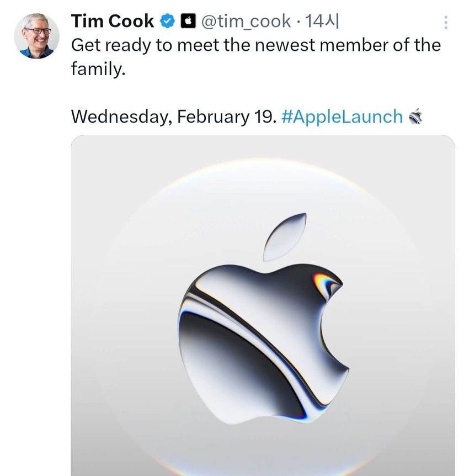The width and height of the screenshot is (469, 476).
Task: Click the 14시 post timestamp
Action: point(323,22)
